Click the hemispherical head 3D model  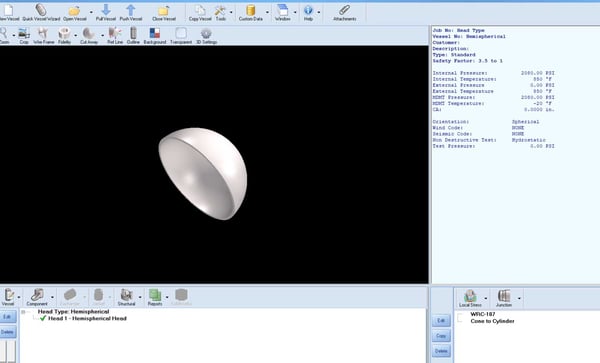coord(203,173)
